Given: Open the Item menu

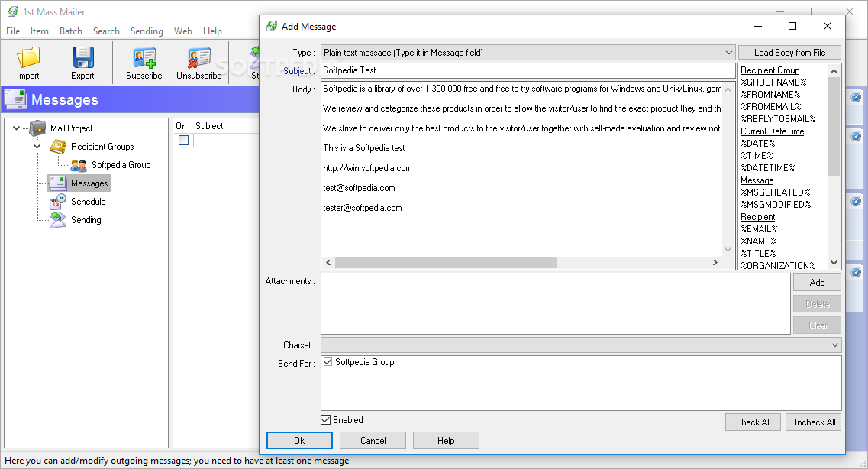Looking at the screenshot, I should (39, 31).
